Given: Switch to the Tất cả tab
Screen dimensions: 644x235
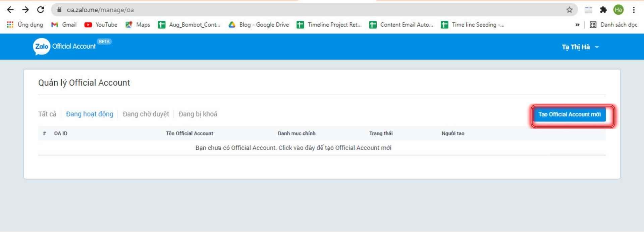Looking at the screenshot, I should click(x=47, y=114).
